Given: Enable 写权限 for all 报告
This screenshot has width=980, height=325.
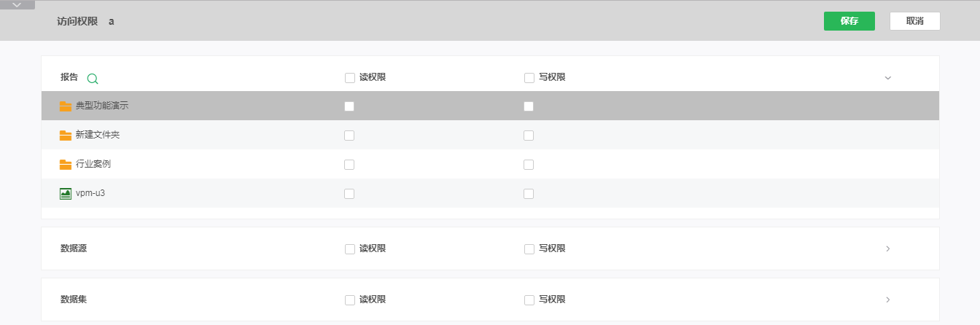Looking at the screenshot, I should click(529, 77).
